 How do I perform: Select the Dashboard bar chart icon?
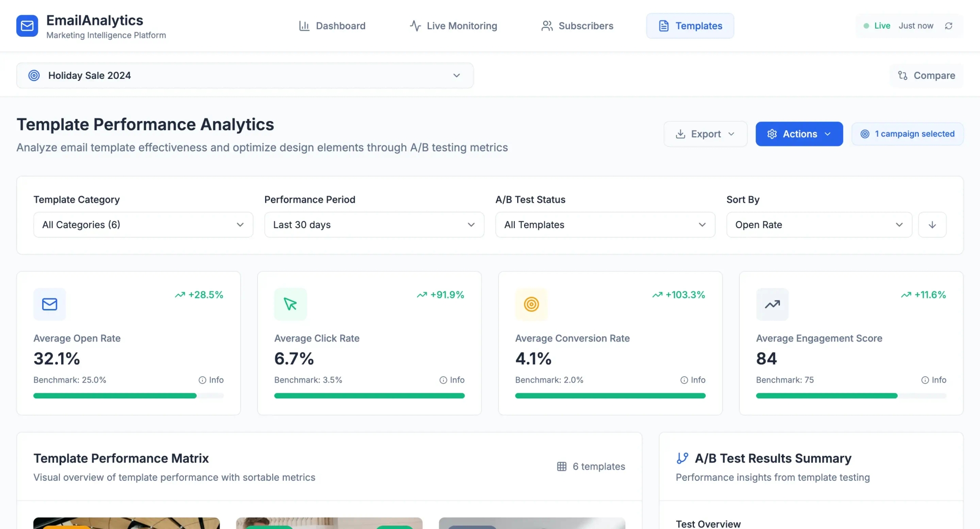[x=305, y=25]
